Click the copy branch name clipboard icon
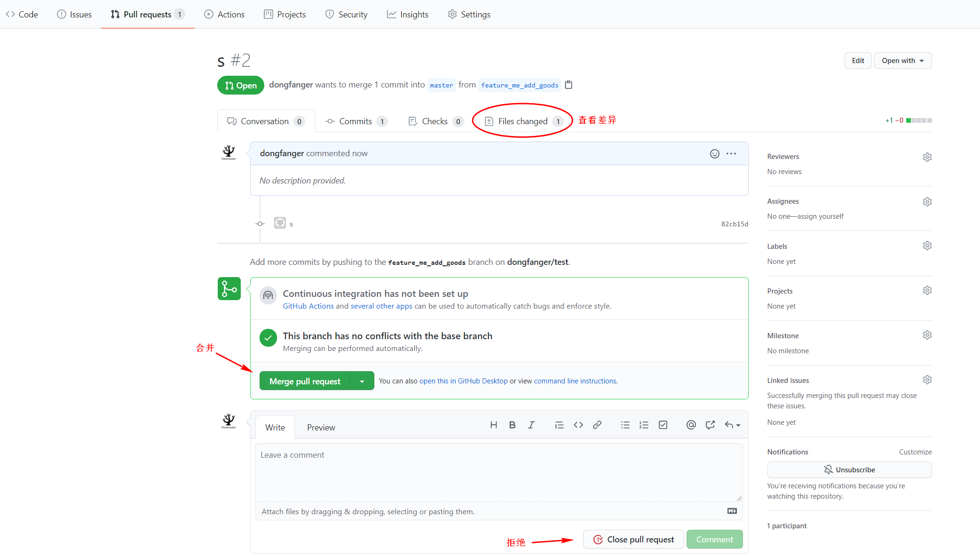Screen dimensions: 980x557 tap(569, 85)
